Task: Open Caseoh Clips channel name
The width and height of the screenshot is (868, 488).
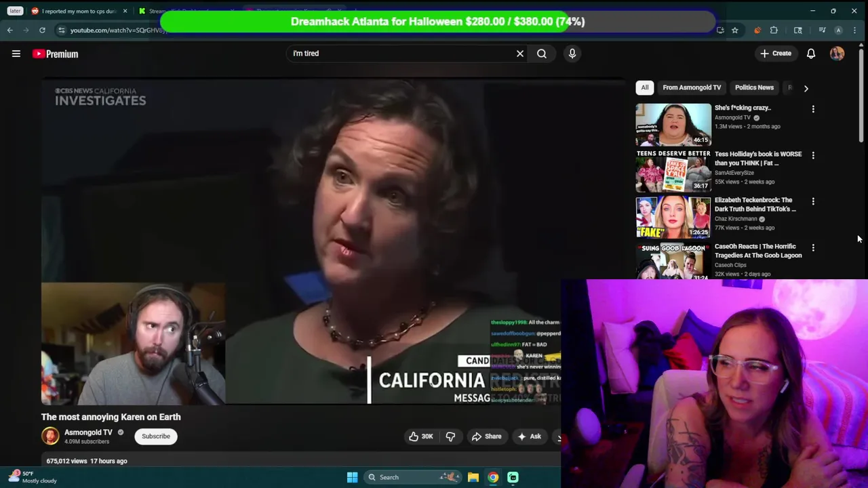Action: [730, 265]
